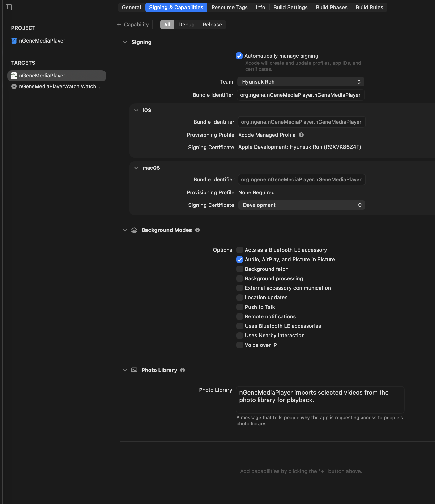
Task: Select the All configuration filter
Action: coord(167,25)
